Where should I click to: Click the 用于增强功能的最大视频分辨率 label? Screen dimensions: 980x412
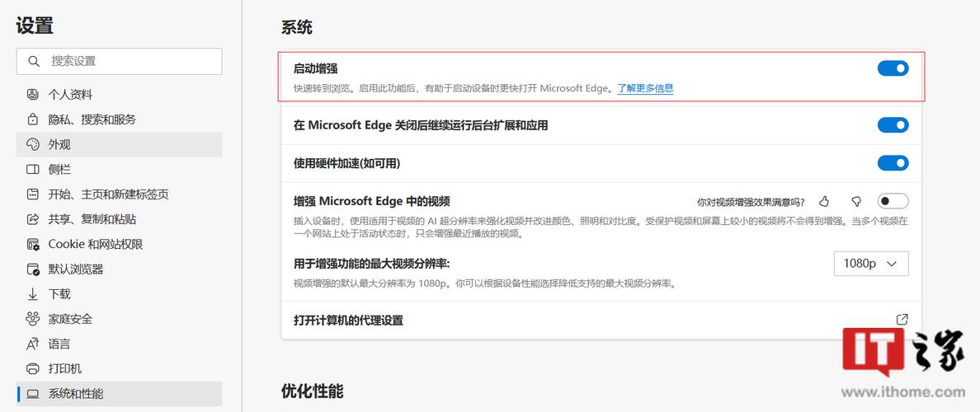373,263
